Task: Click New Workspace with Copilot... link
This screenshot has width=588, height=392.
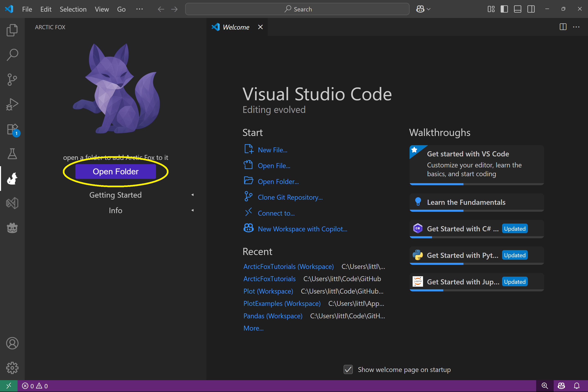Action: click(303, 229)
